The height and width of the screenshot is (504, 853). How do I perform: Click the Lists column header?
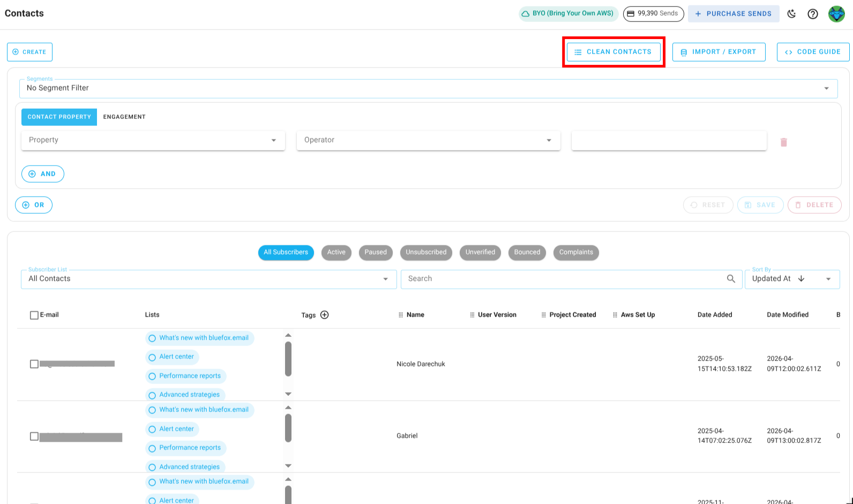tap(152, 315)
